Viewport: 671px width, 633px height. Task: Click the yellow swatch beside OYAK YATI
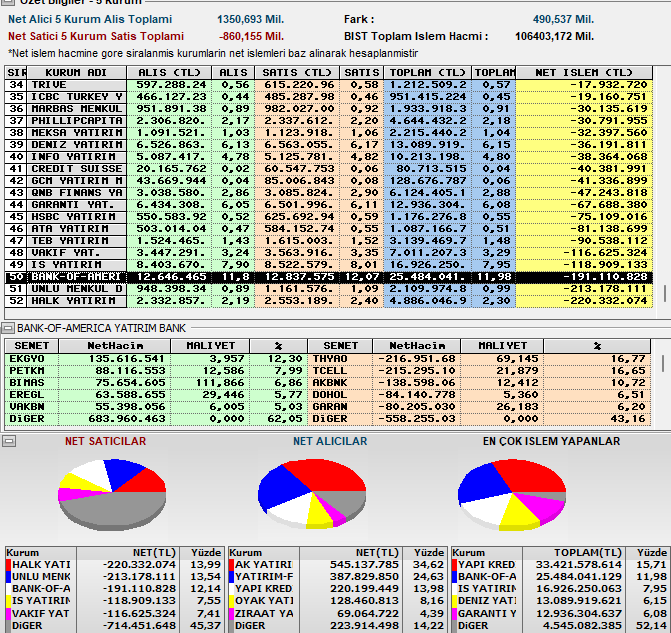(x=232, y=601)
